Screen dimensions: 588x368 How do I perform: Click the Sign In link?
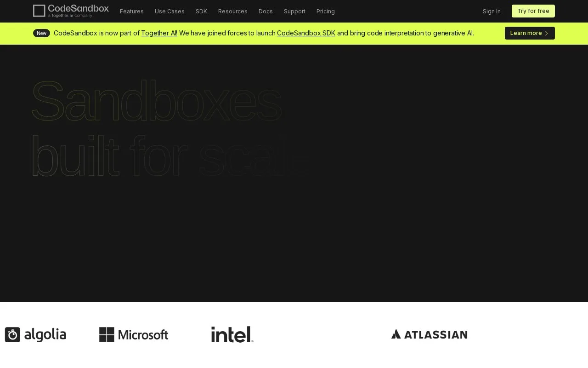(492, 11)
